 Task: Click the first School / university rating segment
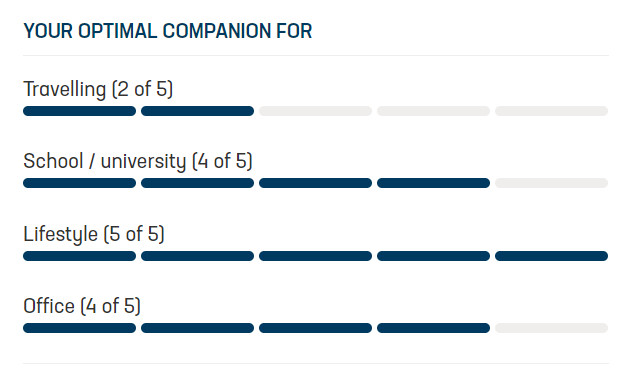pos(79,183)
